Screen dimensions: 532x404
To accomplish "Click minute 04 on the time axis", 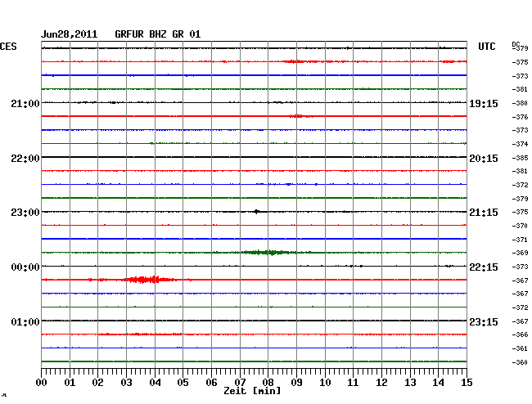I will click(x=155, y=382).
